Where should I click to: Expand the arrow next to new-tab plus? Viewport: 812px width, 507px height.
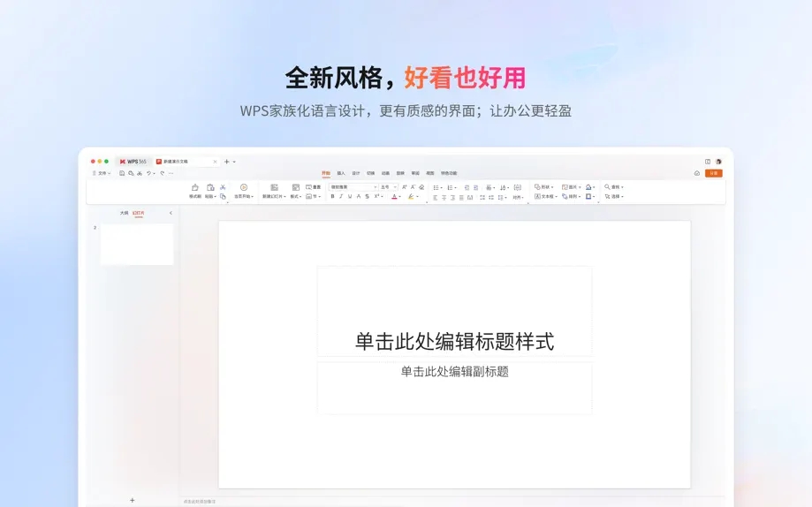point(234,162)
